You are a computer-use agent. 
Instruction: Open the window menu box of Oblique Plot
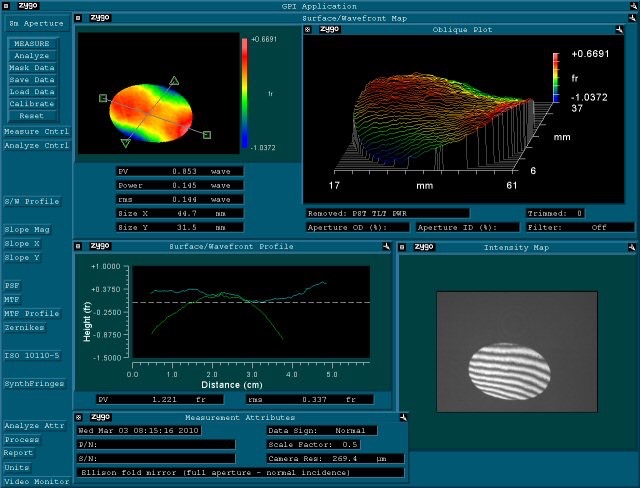click(308, 30)
